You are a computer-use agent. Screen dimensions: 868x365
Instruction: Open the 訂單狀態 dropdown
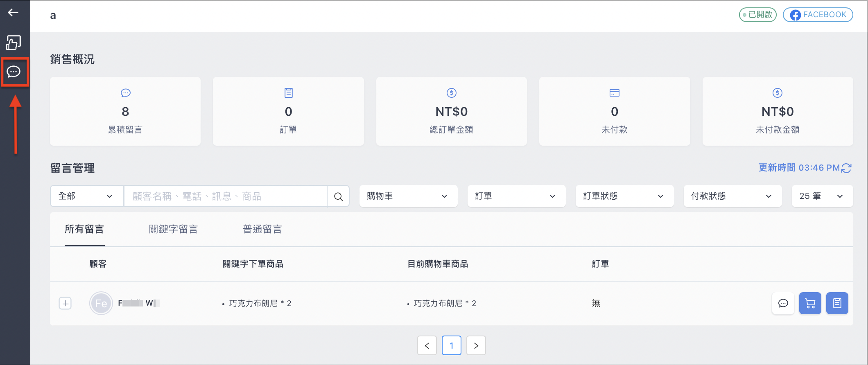624,196
